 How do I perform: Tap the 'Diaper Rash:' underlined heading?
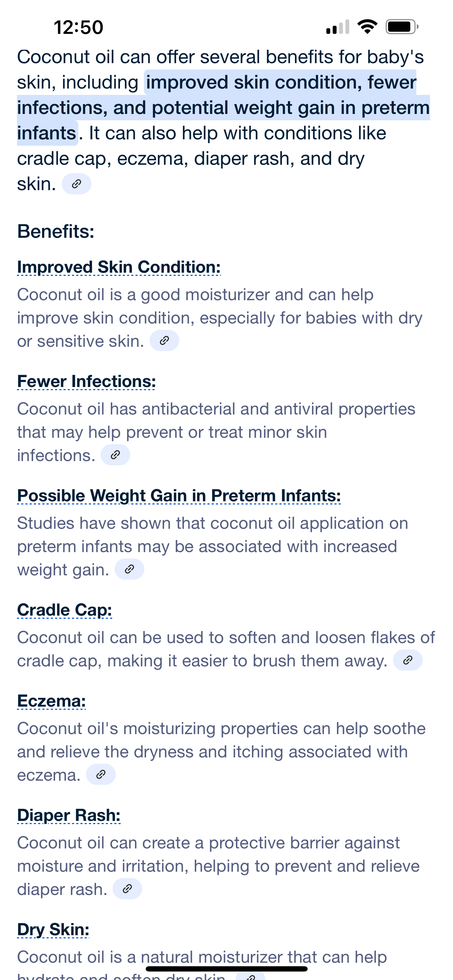[69, 815]
